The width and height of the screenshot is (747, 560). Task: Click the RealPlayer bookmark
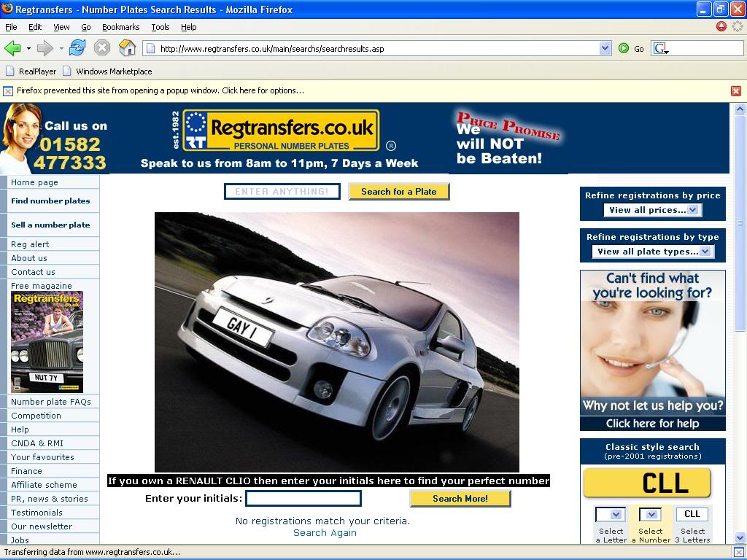[x=31, y=71]
